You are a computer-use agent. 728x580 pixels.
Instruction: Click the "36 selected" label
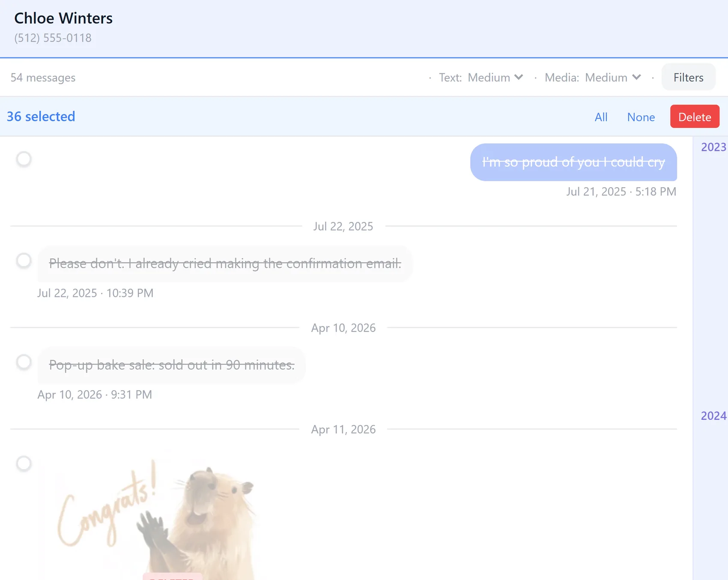coord(41,117)
